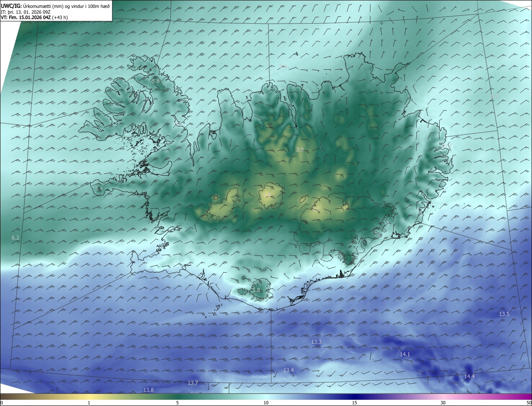532x406 pixels.
Task: Click the 'UWC/IG:' source label
Action: tap(11, 6)
